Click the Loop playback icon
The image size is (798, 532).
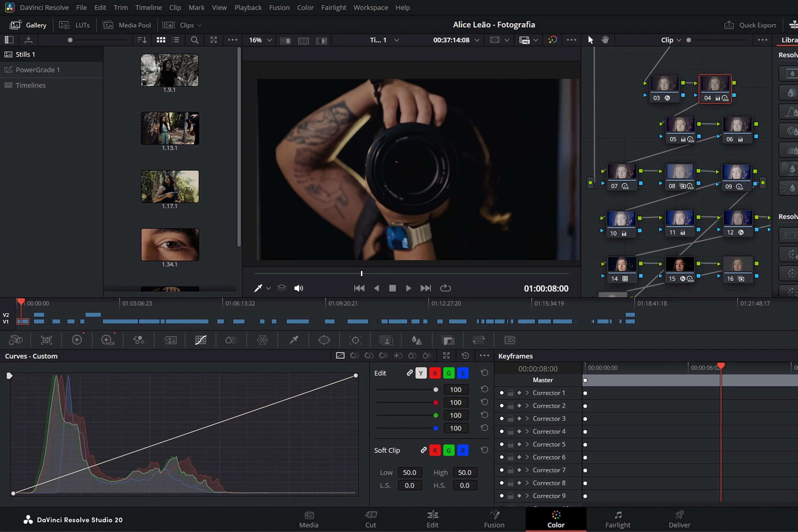click(445, 288)
